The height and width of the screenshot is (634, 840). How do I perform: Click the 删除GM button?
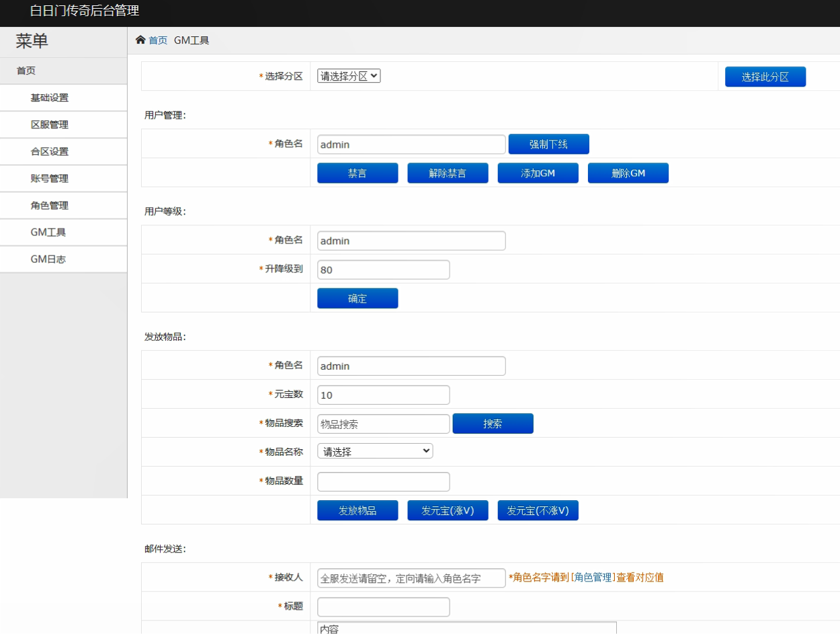(628, 173)
